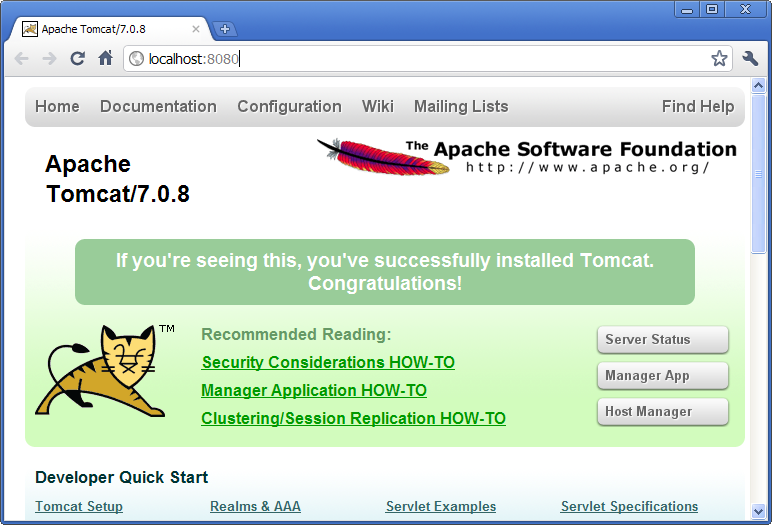Click the Manager App button
This screenshot has width=772, height=525.
tap(663, 375)
